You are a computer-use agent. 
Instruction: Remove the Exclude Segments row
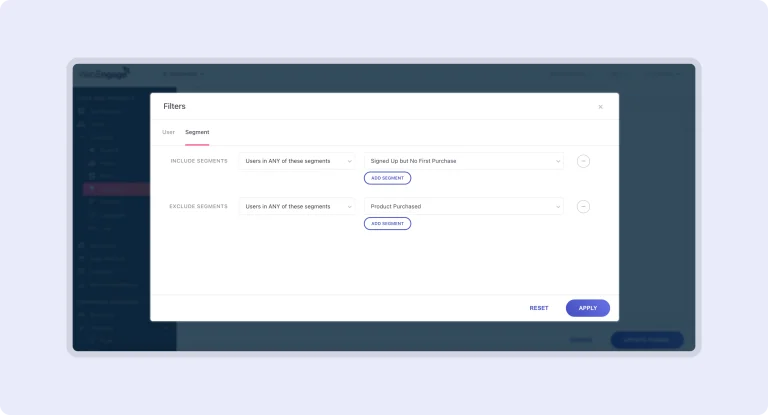(583, 207)
